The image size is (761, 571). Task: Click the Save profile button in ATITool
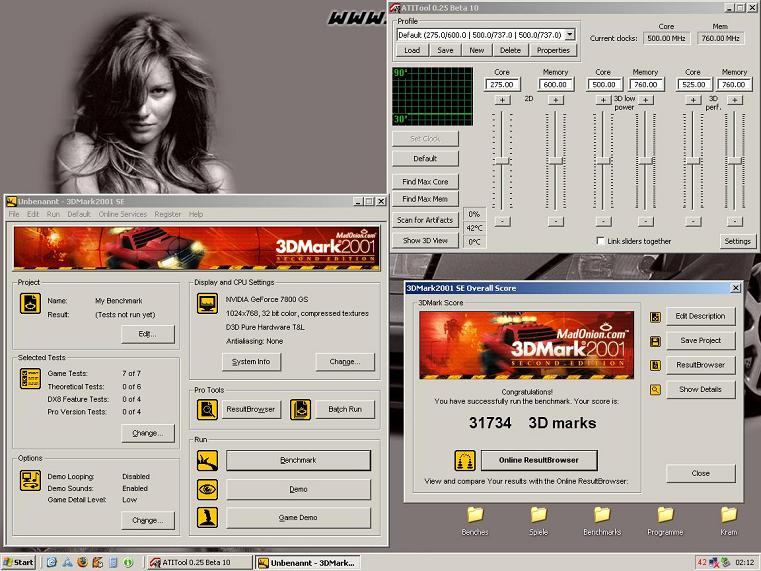[445, 50]
